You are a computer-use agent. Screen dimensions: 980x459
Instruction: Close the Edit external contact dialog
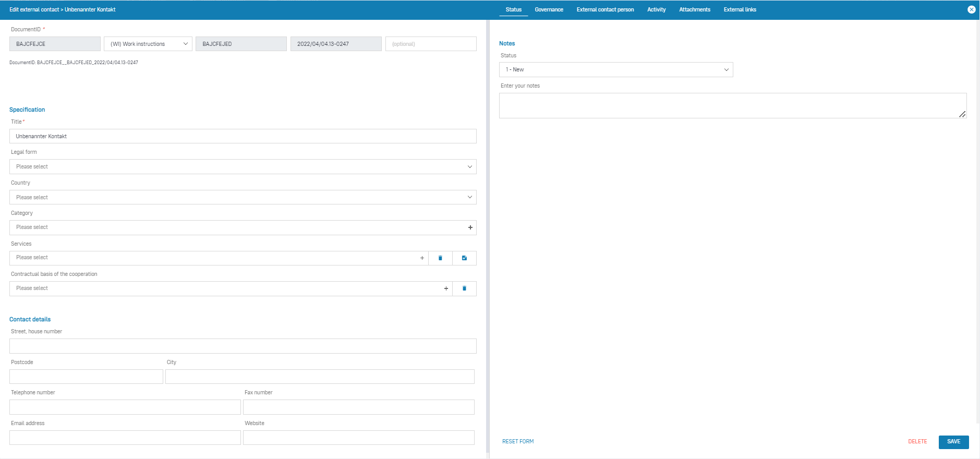971,9
